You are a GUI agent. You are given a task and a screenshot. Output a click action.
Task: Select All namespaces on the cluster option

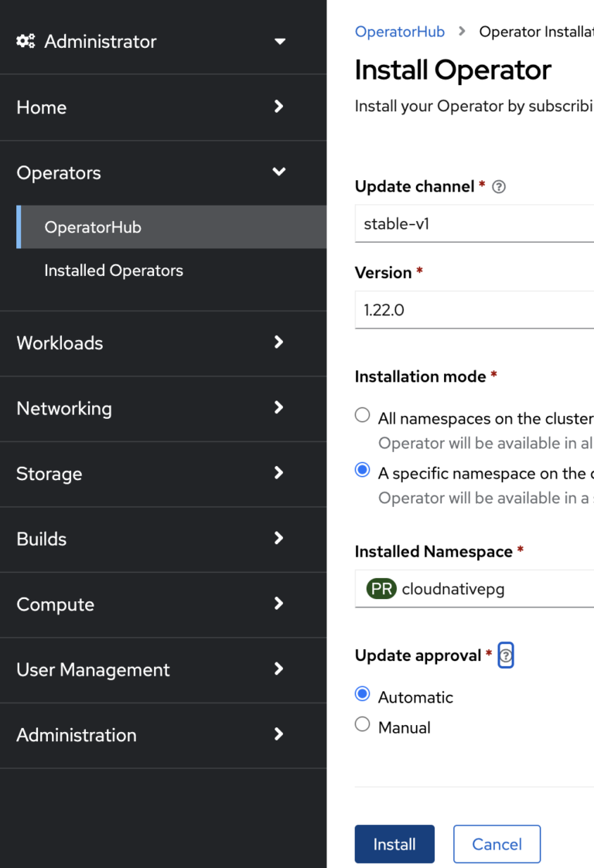pos(362,416)
